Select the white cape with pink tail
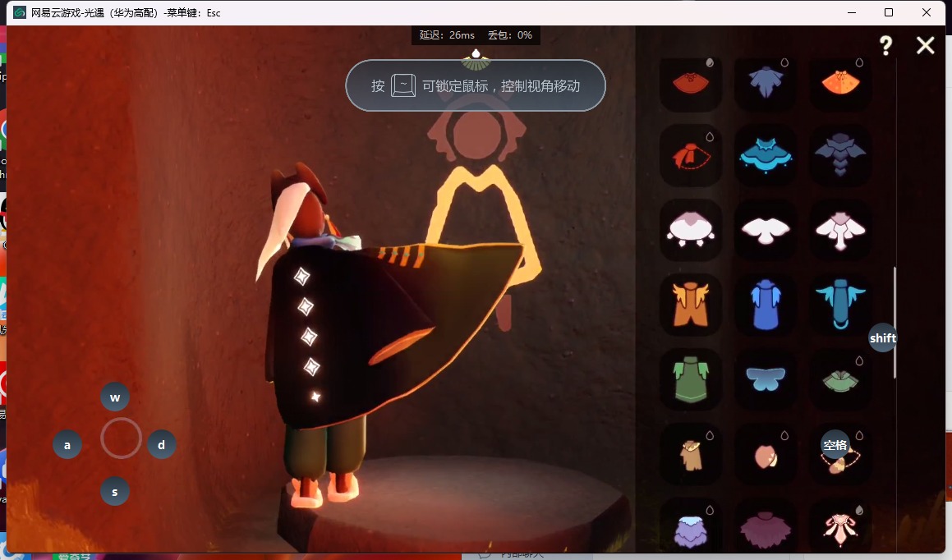Screen dimensions: 952x560 [840, 231]
